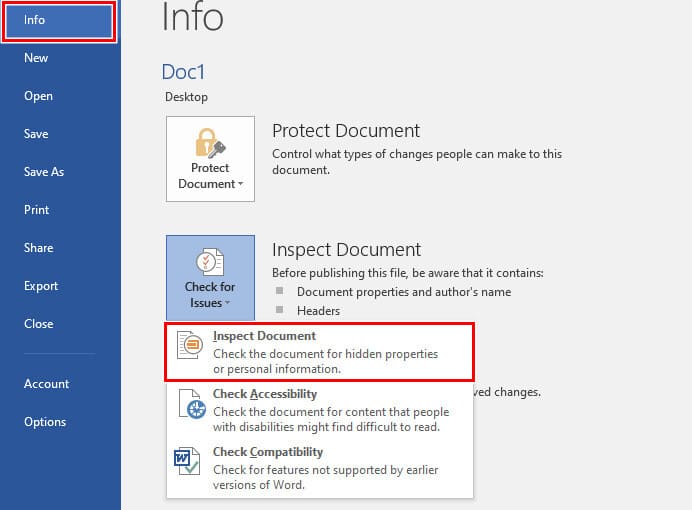
Task: Choose Check Compatibility from the menu
Action: pyautogui.click(x=320, y=468)
